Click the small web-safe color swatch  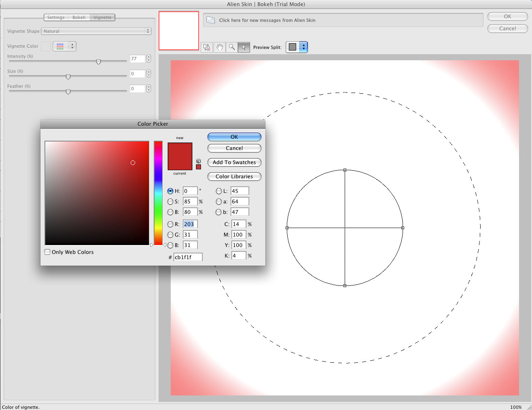click(x=198, y=167)
